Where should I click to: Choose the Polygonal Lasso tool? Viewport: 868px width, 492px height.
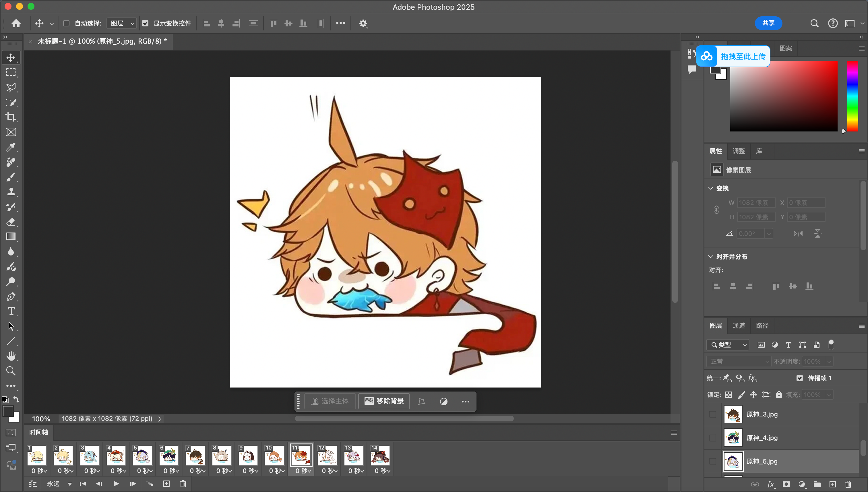point(11,88)
